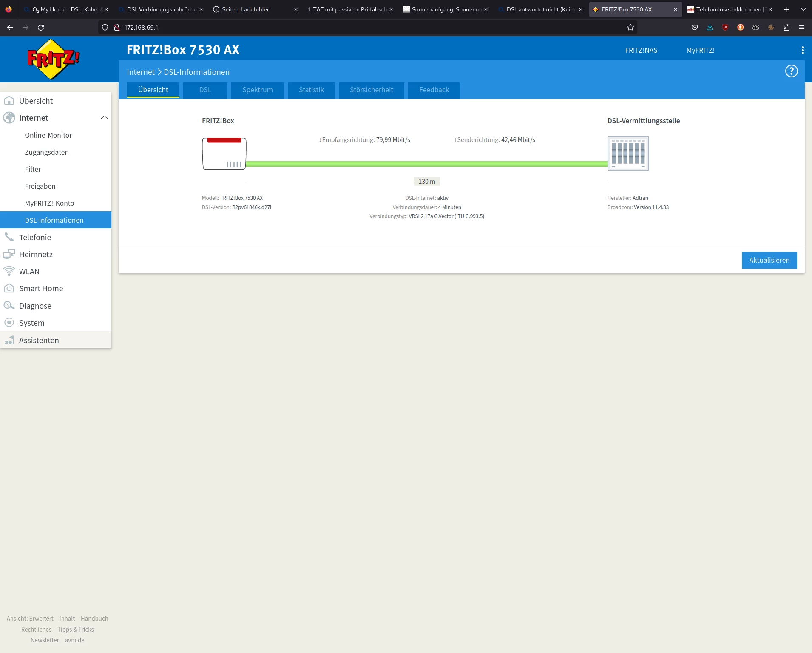Open the Rechtliches footer link
The width and height of the screenshot is (812, 653).
36,630
